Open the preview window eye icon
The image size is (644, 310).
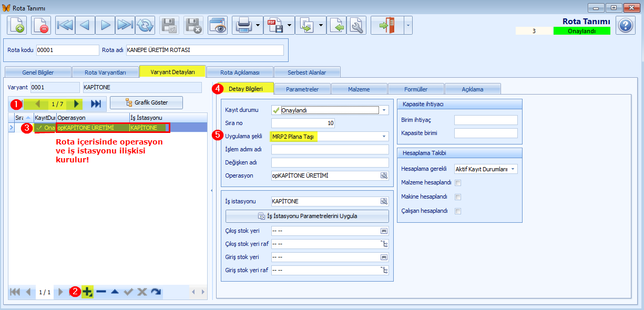(x=217, y=25)
